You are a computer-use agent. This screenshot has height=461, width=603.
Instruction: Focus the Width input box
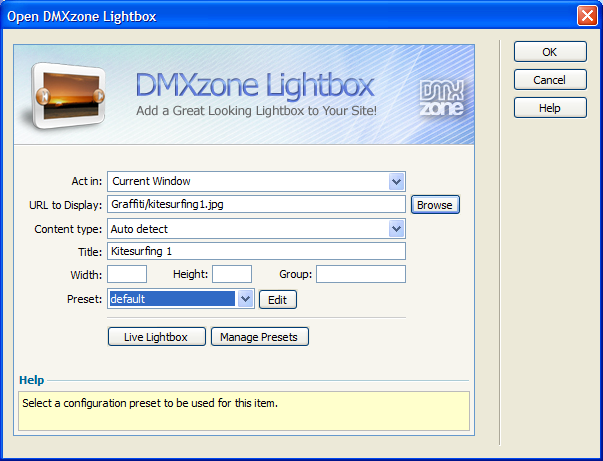(127, 274)
